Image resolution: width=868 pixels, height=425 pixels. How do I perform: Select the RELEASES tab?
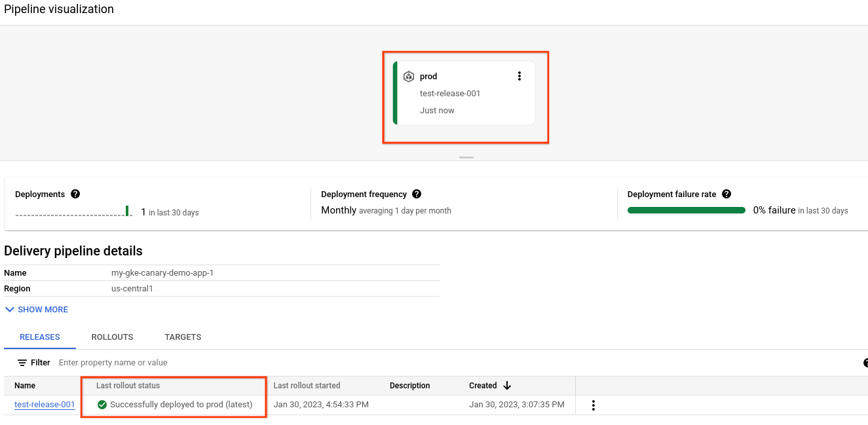click(39, 337)
